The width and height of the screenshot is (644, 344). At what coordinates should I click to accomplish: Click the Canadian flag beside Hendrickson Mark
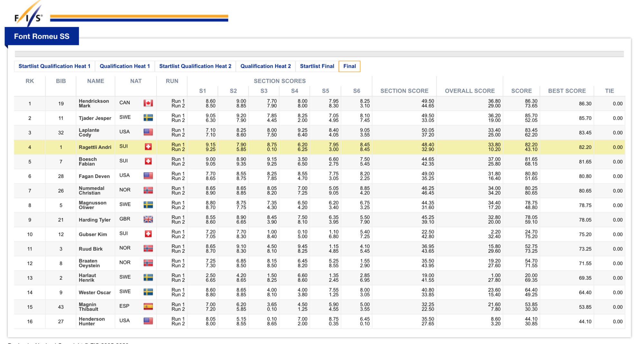[x=148, y=103]
